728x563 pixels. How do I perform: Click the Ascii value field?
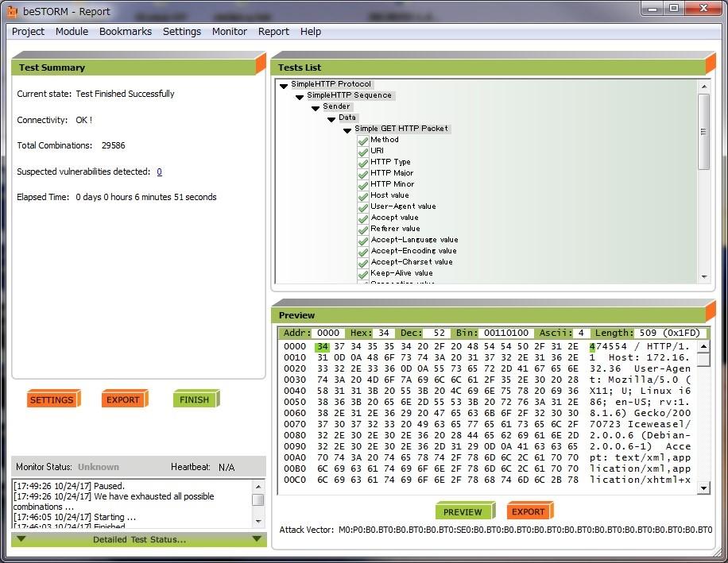pyautogui.click(x=581, y=333)
